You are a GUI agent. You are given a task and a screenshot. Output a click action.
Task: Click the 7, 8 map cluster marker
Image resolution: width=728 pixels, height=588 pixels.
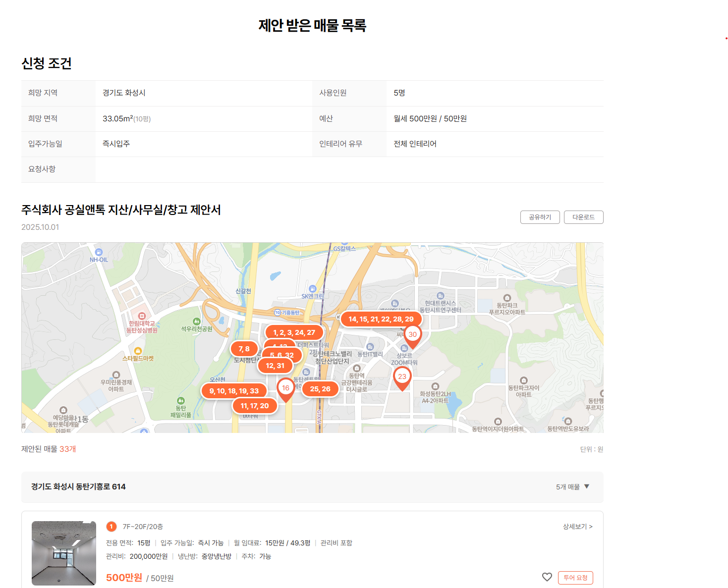244,349
